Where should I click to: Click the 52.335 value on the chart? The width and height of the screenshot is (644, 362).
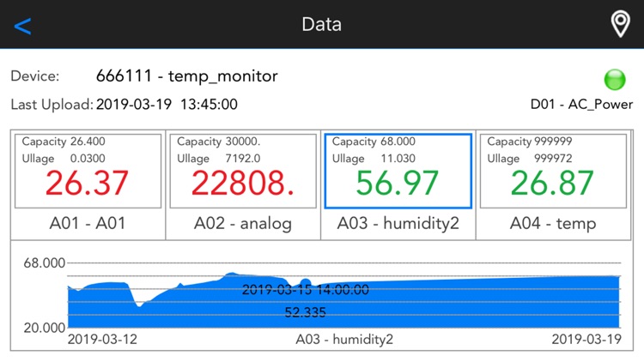click(x=305, y=313)
